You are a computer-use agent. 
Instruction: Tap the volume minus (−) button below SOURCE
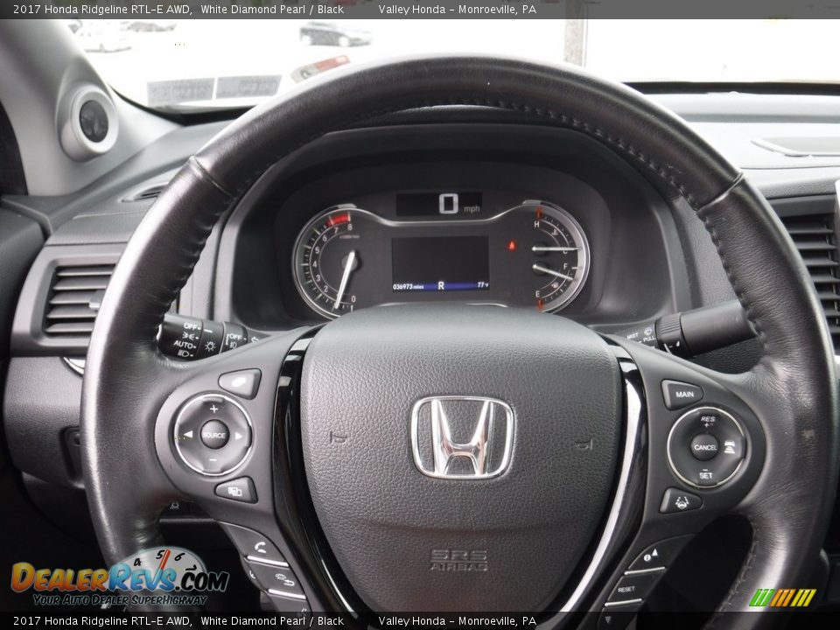click(213, 460)
